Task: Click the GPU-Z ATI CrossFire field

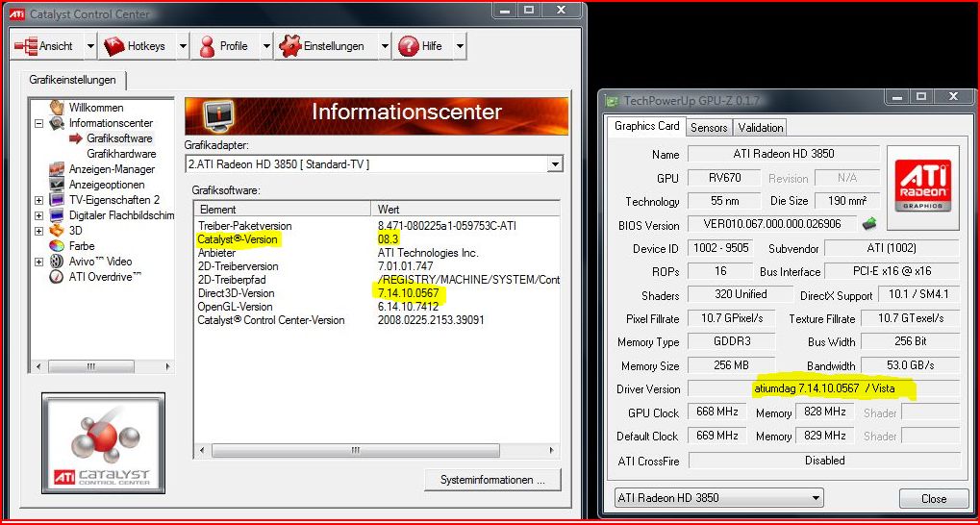Action: tap(824, 461)
